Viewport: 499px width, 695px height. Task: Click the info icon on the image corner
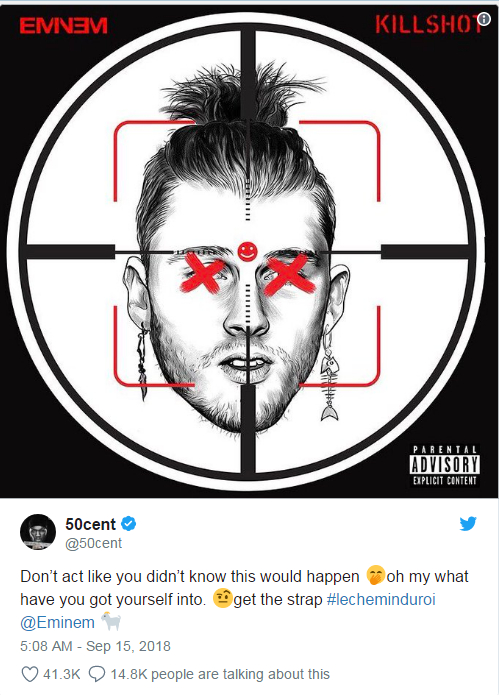(x=484, y=19)
